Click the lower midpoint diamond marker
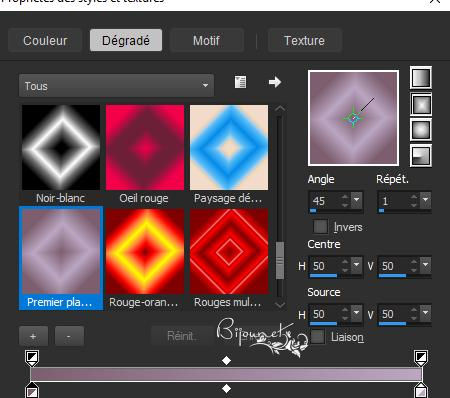 point(226,388)
